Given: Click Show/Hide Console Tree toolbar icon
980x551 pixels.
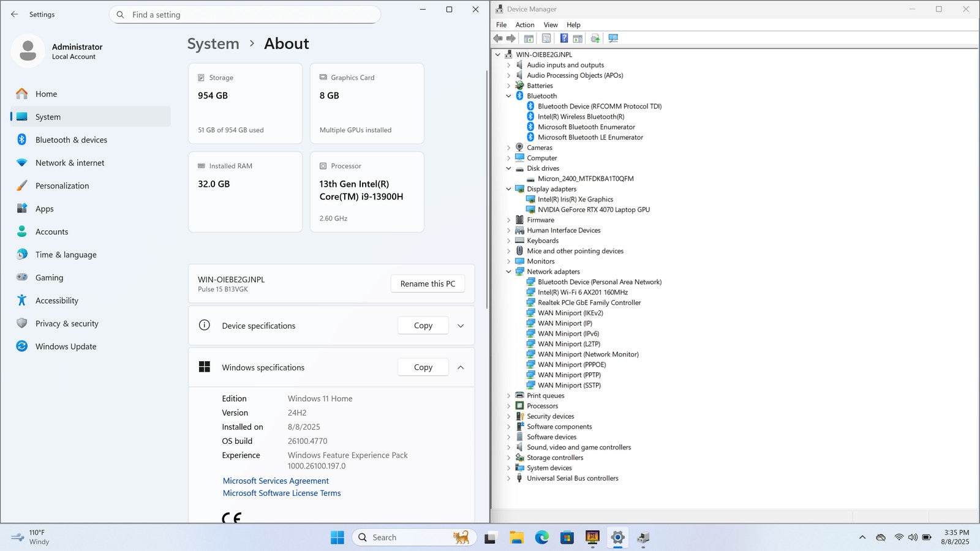Looking at the screenshot, I should pos(529,39).
